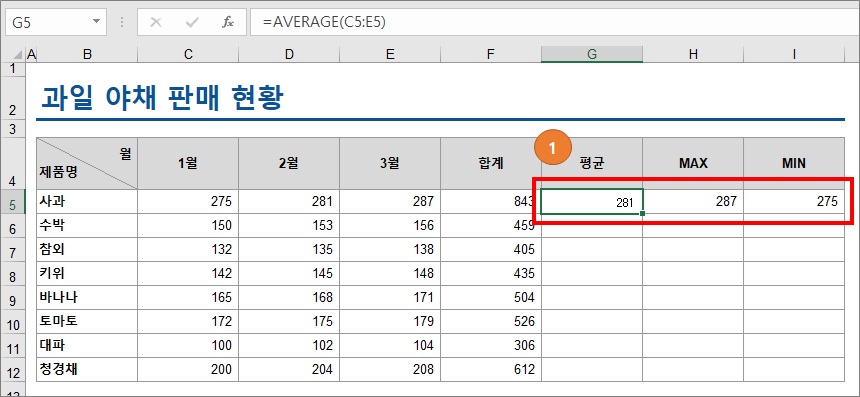Click the Enter checkmark icon in formula bar
Screen dimensions: 860x397
[x=192, y=22]
